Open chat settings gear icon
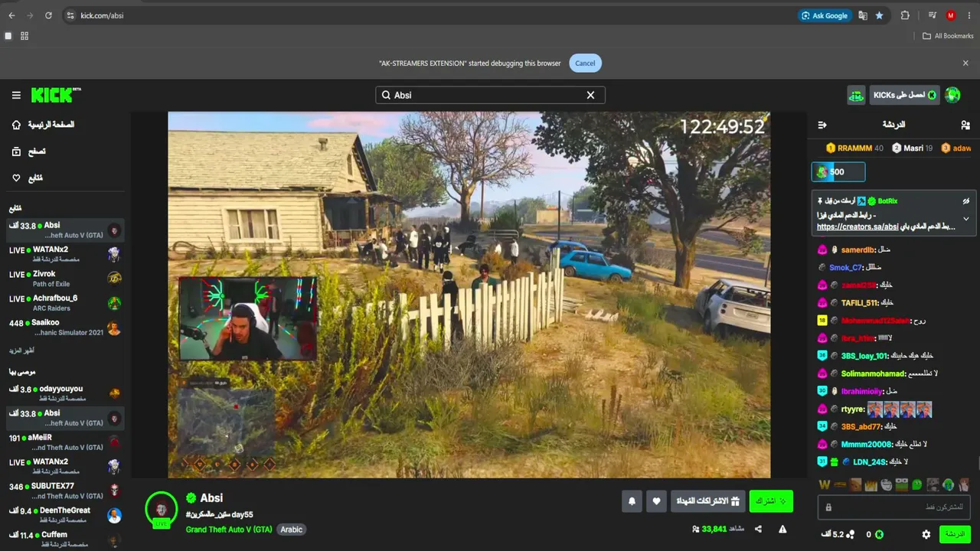980x551 pixels. point(926,534)
